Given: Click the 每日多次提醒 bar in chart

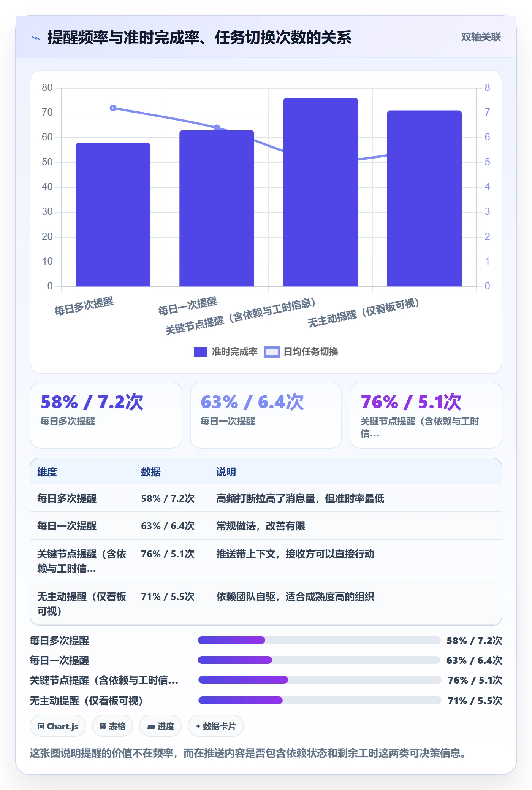Looking at the screenshot, I should pyautogui.click(x=113, y=214).
